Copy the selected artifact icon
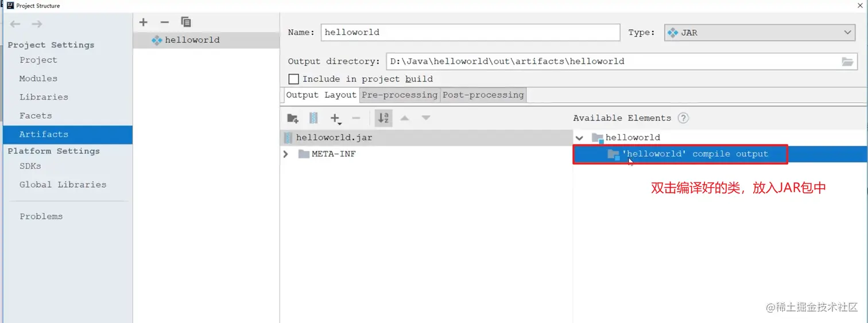Viewport: 868px width, 323px height. click(185, 22)
